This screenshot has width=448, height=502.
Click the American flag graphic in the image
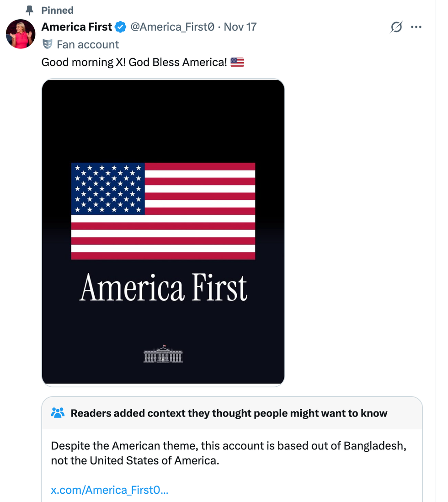pyautogui.click(x=163, y=211)
